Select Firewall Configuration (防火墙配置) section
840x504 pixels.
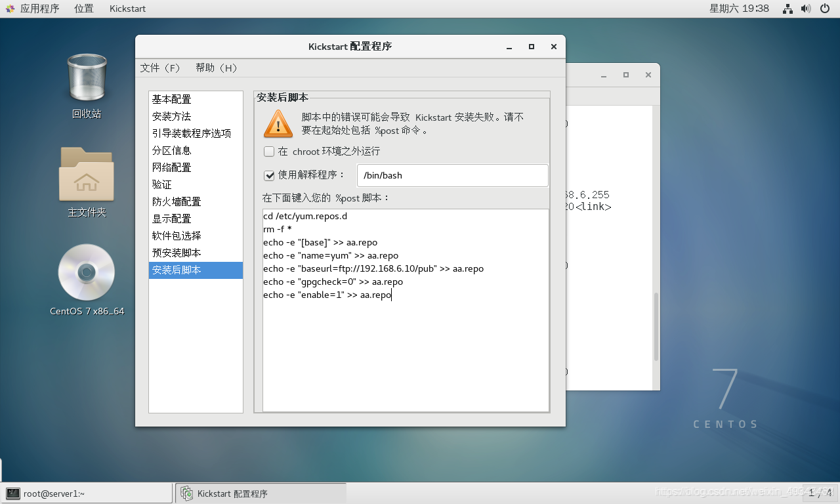(196, 201)
